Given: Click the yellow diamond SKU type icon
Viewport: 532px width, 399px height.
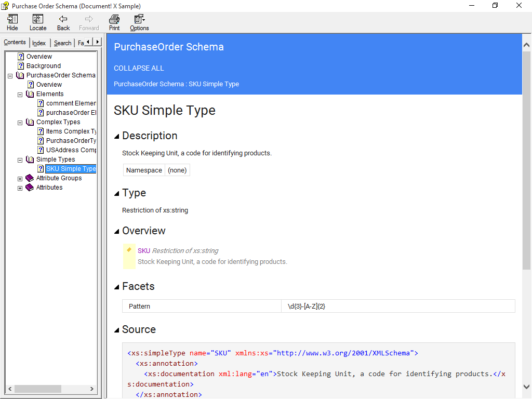Looking at the screenshot, I should coord(129,250).
